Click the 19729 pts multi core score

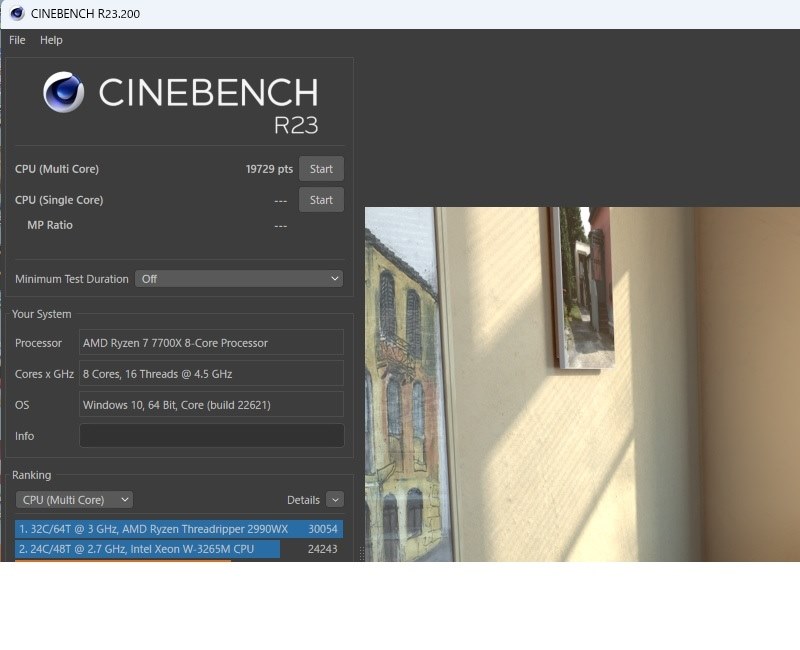pos(269,169)
